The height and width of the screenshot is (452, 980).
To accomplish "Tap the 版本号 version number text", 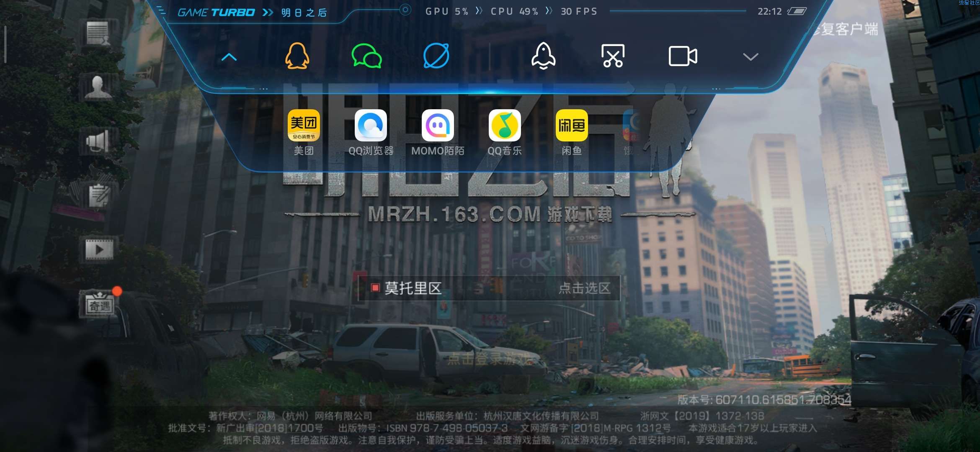I will pos(764,400).
